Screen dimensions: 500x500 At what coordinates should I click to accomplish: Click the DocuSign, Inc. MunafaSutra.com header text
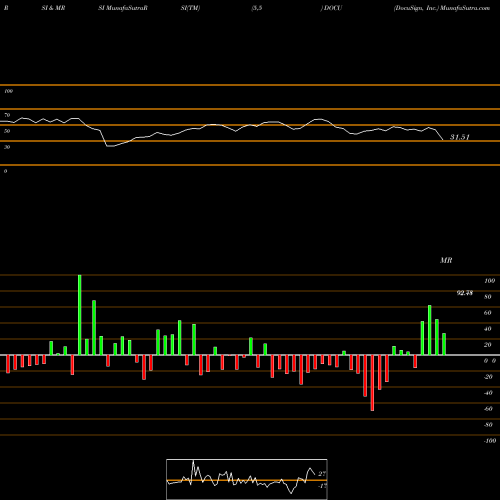[x=442, y=8]
